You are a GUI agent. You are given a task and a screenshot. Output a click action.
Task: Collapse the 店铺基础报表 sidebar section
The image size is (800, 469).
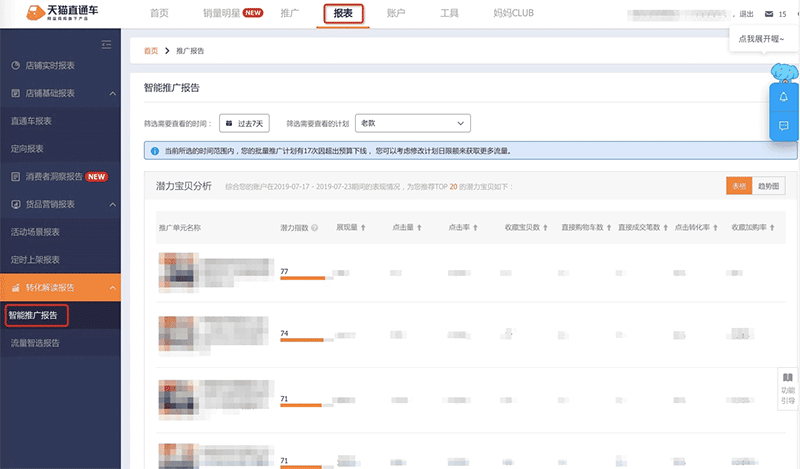coord(113,93)
